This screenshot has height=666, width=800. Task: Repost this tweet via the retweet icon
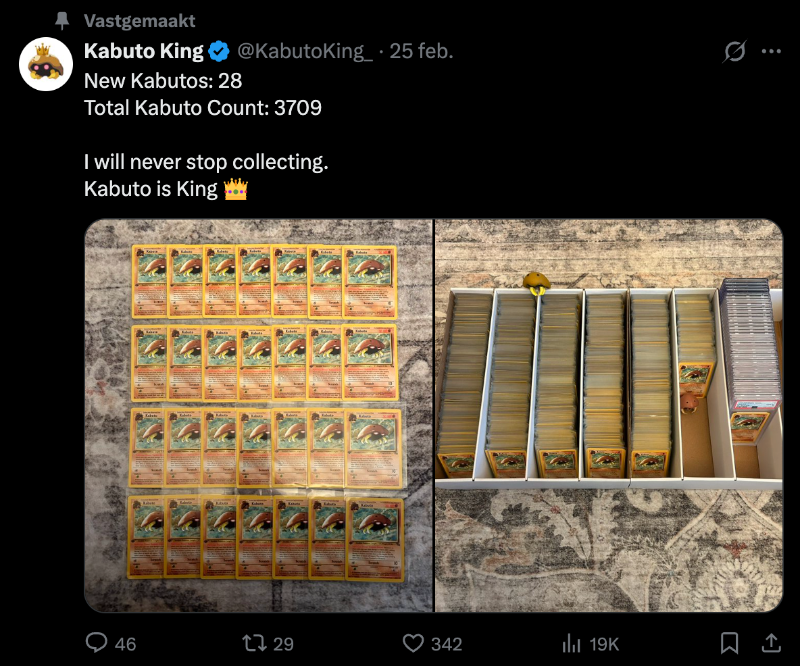(x=255, y=643)
